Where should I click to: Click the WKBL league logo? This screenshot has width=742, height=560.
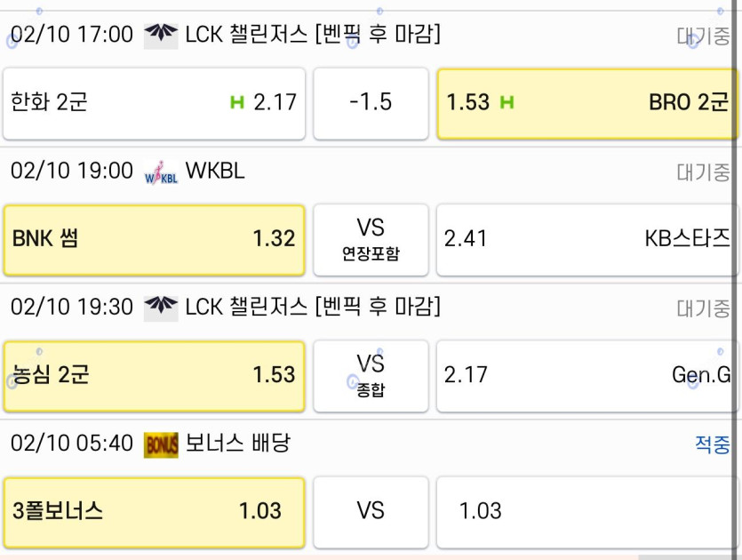pos(161,172)
